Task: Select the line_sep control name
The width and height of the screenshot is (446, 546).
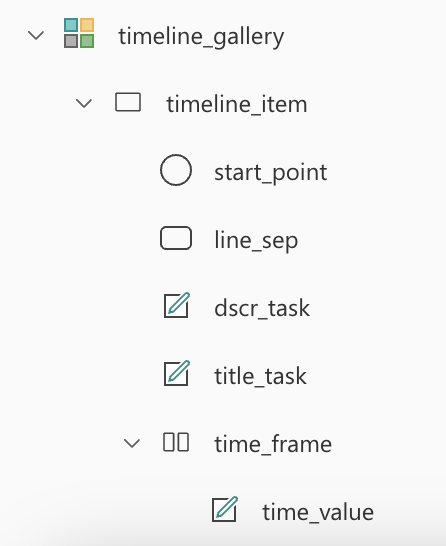Action: 256,241
